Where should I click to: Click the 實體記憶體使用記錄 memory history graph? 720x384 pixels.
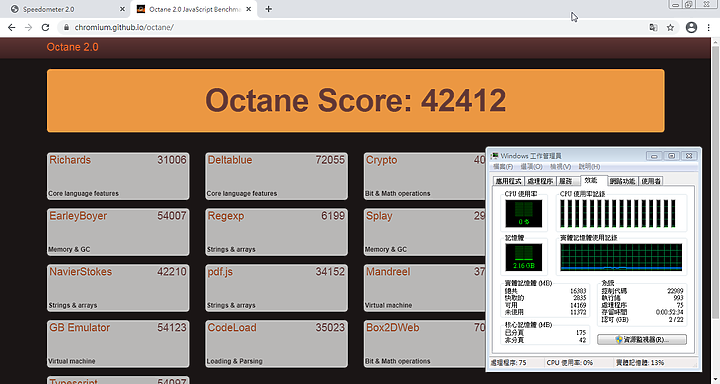[x=621, y=257]
